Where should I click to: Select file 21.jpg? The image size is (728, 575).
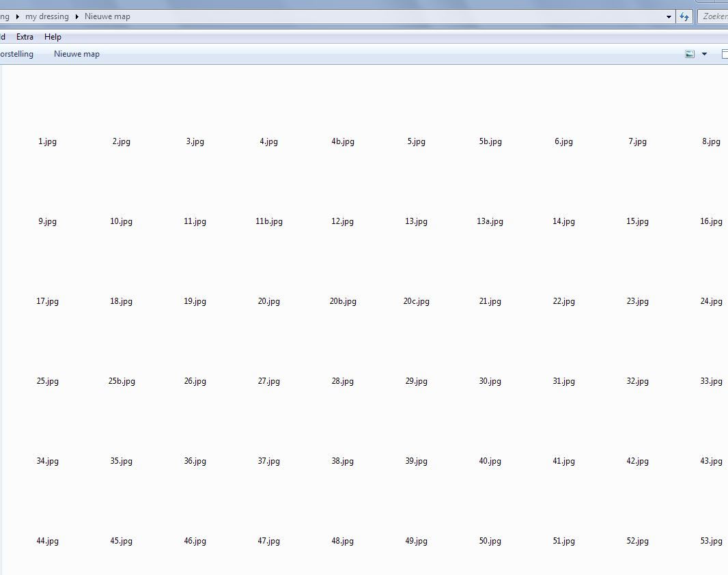coord(490,301)
